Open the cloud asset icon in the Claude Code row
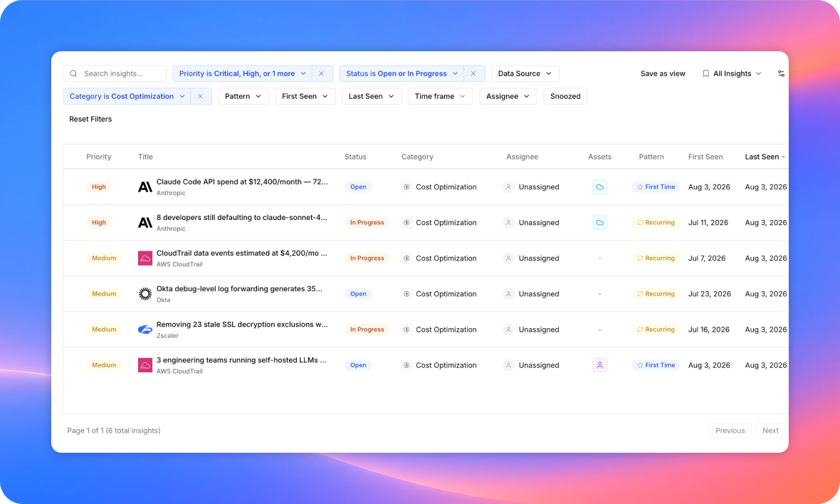Screen dimensions: 840x504 [600, 187]
